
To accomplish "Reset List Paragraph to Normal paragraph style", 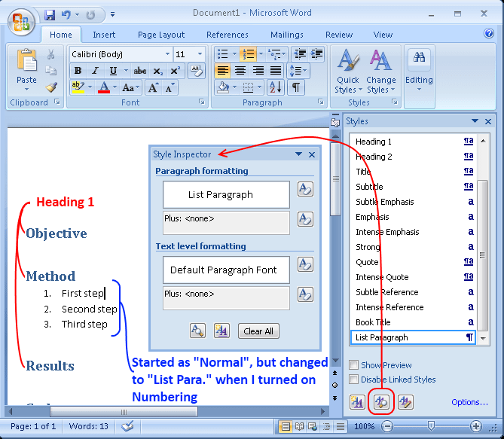I will point(305,189).
